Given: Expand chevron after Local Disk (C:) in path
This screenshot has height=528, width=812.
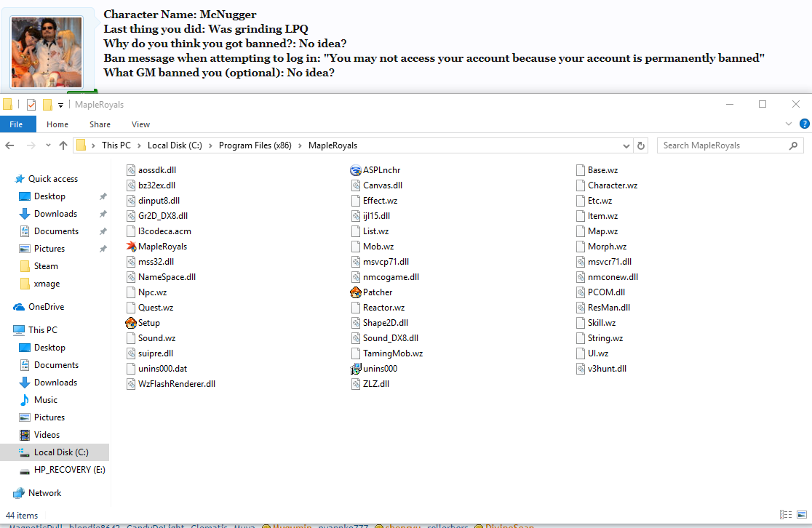Looking at the screenshot, I should click(211, 145).
